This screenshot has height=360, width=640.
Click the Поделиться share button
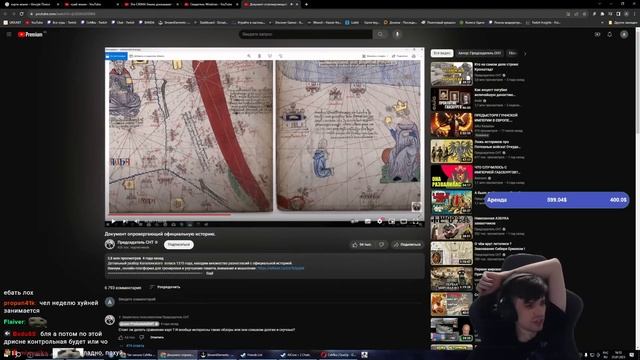pyautogui.click(x=407, y=244)
